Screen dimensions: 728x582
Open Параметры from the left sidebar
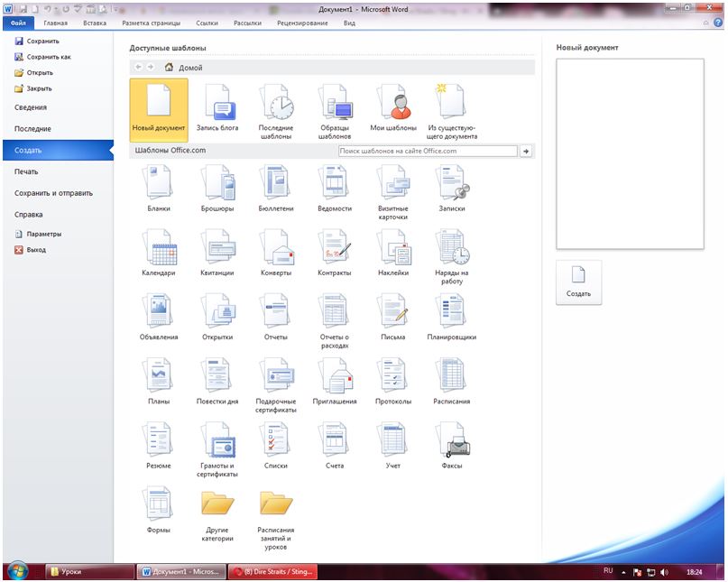click(43, 234)
